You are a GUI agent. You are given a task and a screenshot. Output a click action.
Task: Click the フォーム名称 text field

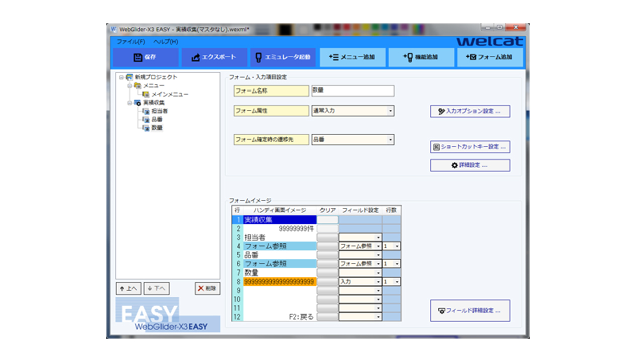[x=353, y=91]
